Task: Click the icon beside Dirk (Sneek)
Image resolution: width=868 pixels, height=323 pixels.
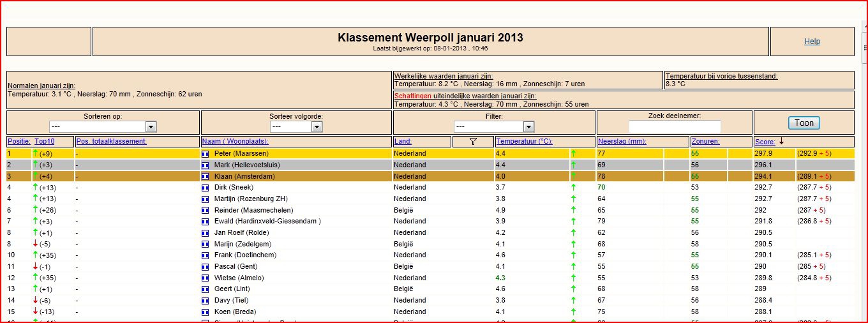Action: point(206,188)
